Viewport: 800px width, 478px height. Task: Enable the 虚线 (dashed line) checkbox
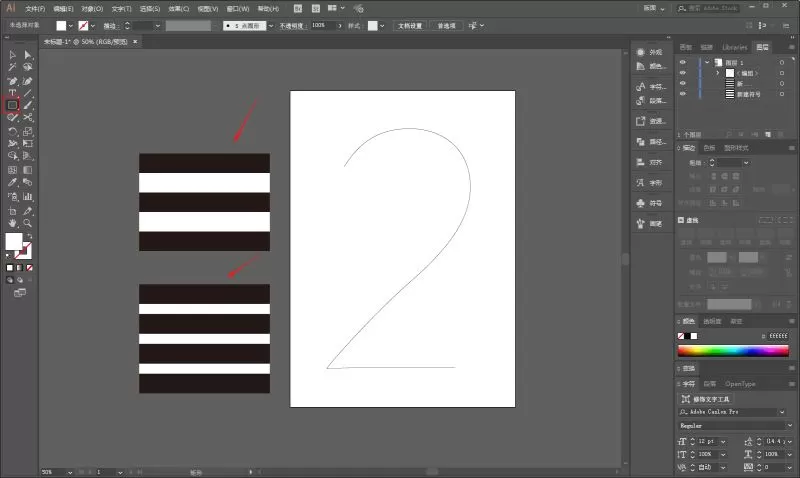pyautogui.click(x=681, y=220)
